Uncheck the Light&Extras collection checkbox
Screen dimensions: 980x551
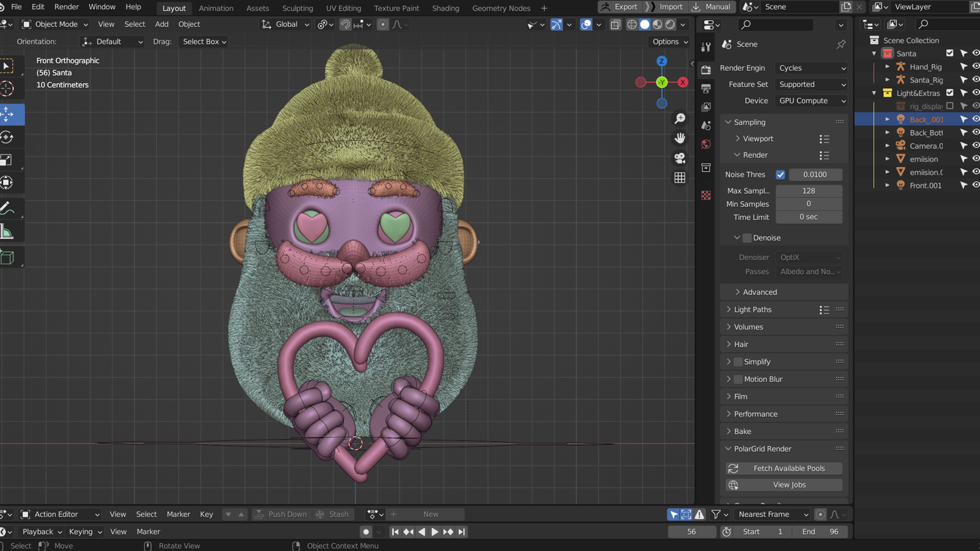(950, 93)
